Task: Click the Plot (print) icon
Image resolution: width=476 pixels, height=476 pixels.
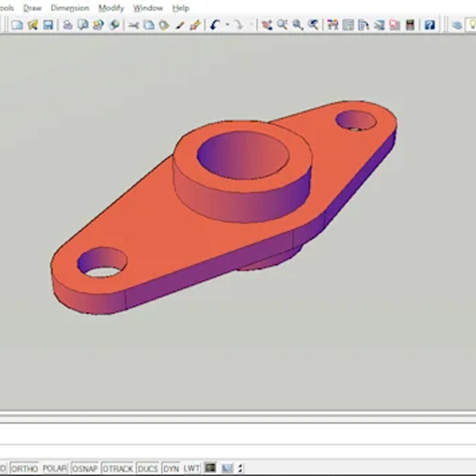Action: (67, 25)
